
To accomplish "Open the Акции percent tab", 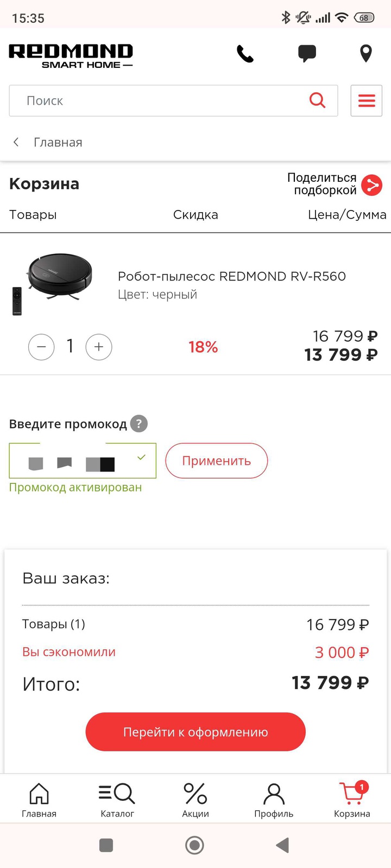I will (x=195, y=800).
